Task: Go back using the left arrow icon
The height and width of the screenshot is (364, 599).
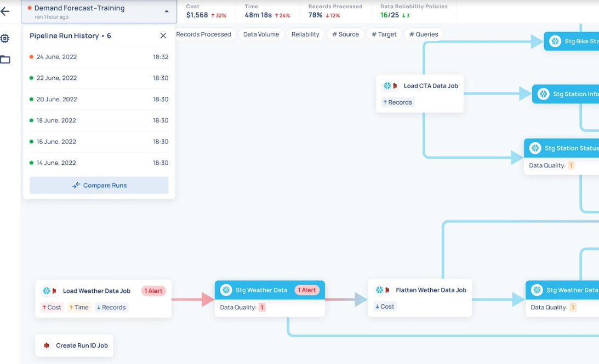Action: (x=5, y=11)
